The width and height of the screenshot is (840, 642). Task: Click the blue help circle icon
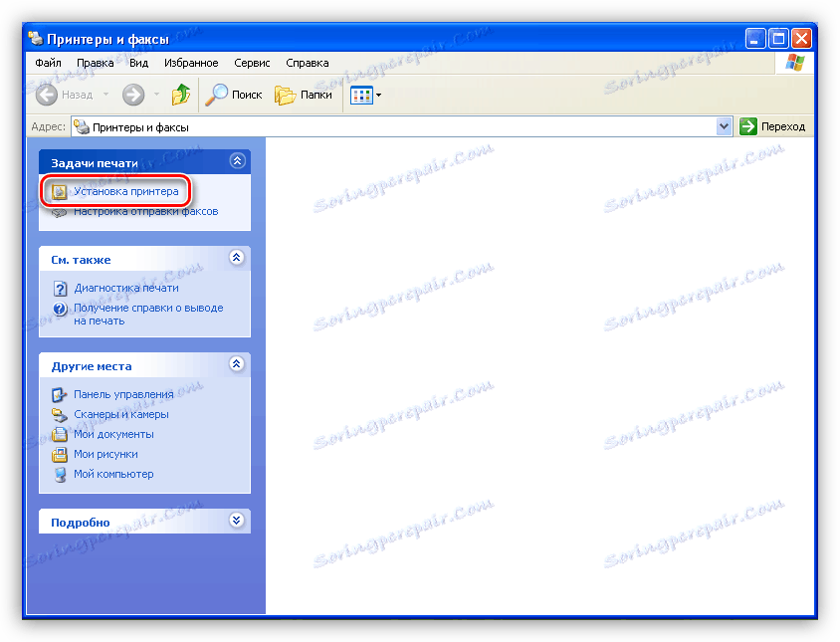point(60,309)
